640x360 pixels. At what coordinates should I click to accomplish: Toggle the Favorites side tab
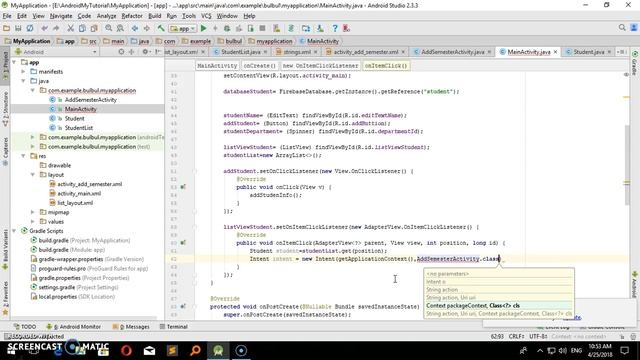(x=5, y=298)
